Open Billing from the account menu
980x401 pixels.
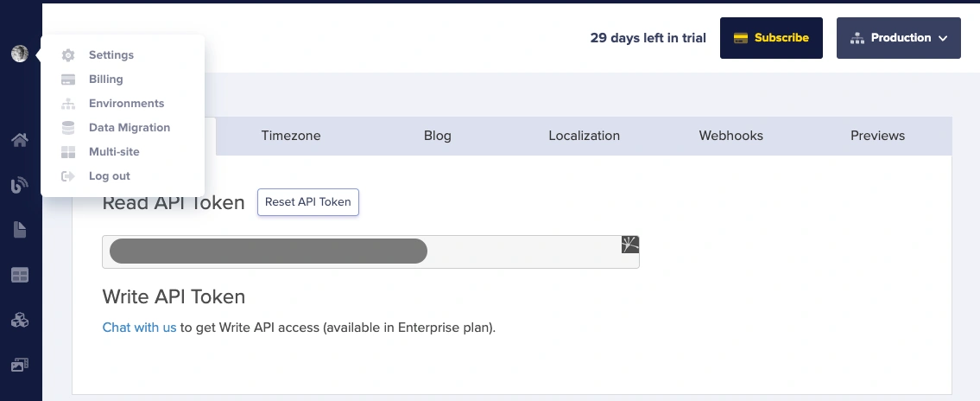tap(105, 80)
